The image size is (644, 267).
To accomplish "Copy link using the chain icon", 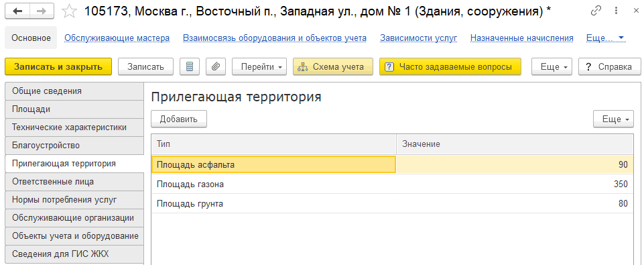I will tap(596, 11).
